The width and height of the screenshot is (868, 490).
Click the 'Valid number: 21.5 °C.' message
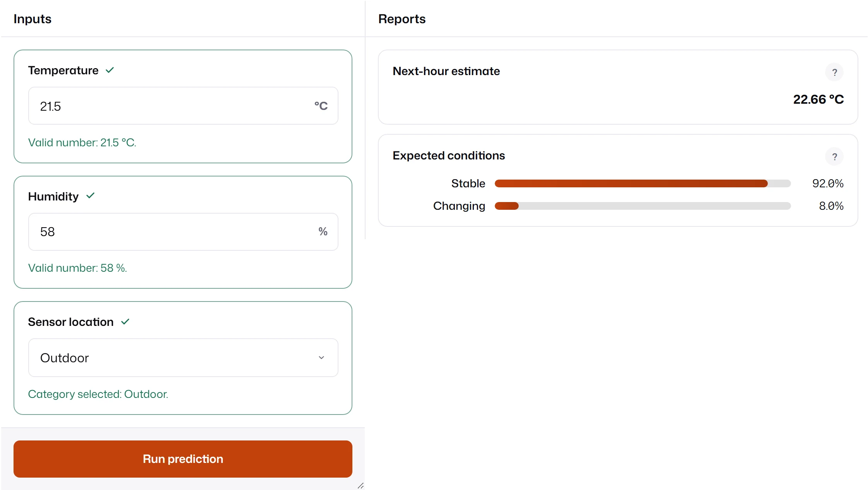click(x=82, y=143)
